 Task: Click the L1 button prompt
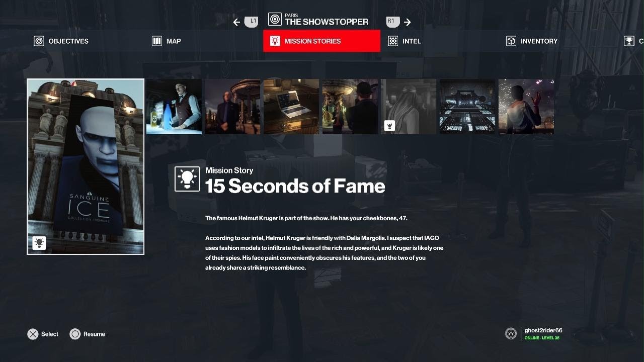tap(251, 22)
